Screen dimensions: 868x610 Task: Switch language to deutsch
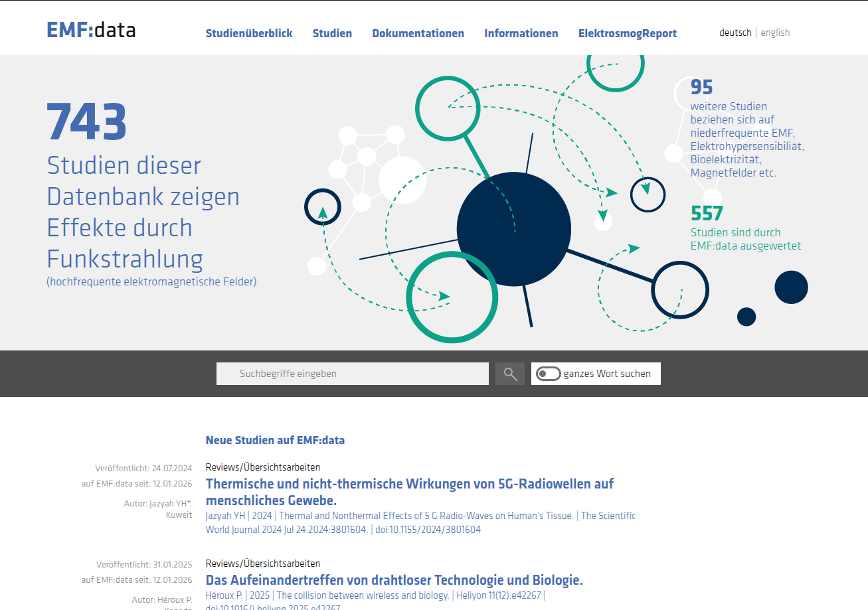pos(735,33)
